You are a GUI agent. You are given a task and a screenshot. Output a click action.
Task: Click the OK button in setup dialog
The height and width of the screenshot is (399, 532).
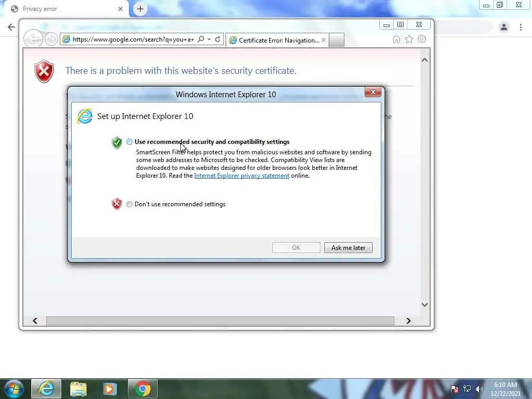coord(296,248)
